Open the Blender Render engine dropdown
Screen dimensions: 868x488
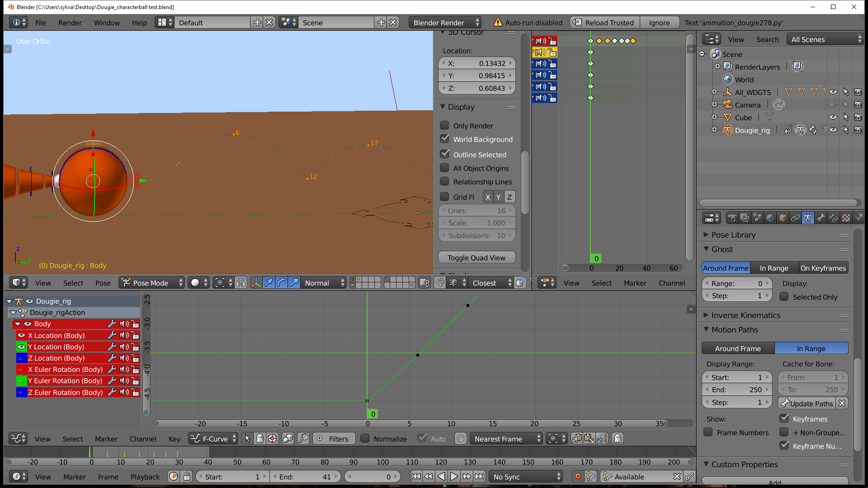coord(445,23)
